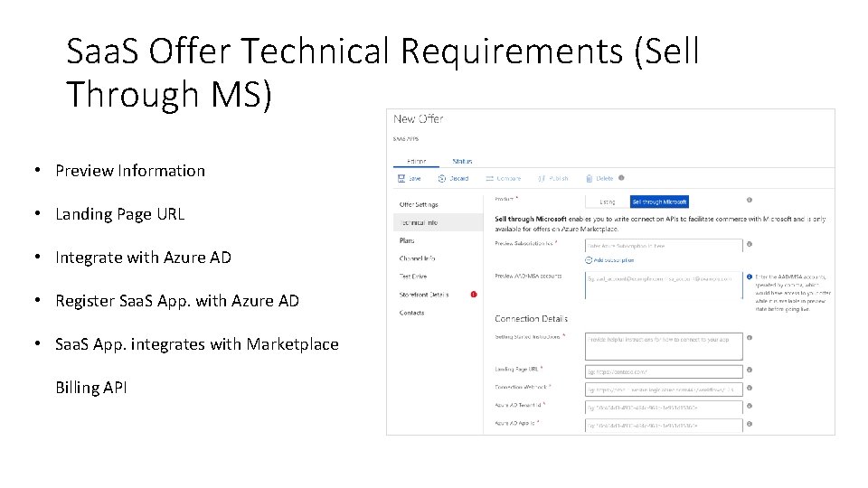Screen dimensions: 868x488
Task: Click info icon beside Azure AD Tenant Id
Action: coord(749,406)
